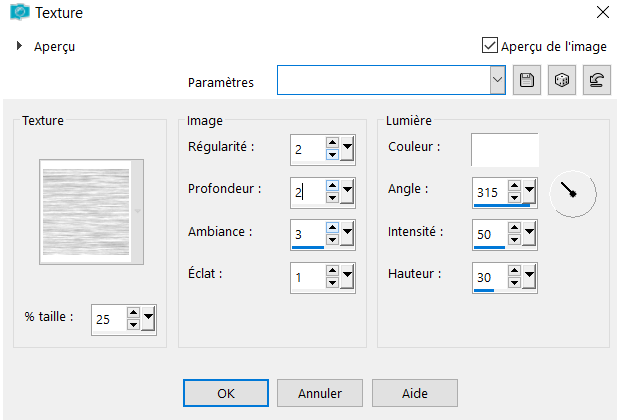This screenshot has width=617, height=420.
Task: Click the save preset floppy disk icon
Action: click(x=526, y=81)
